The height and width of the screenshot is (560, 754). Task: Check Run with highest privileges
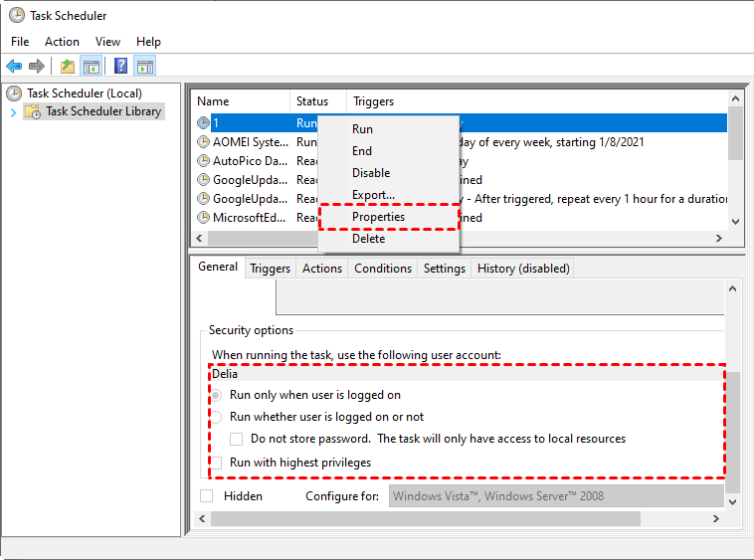[x=216, y=463]
